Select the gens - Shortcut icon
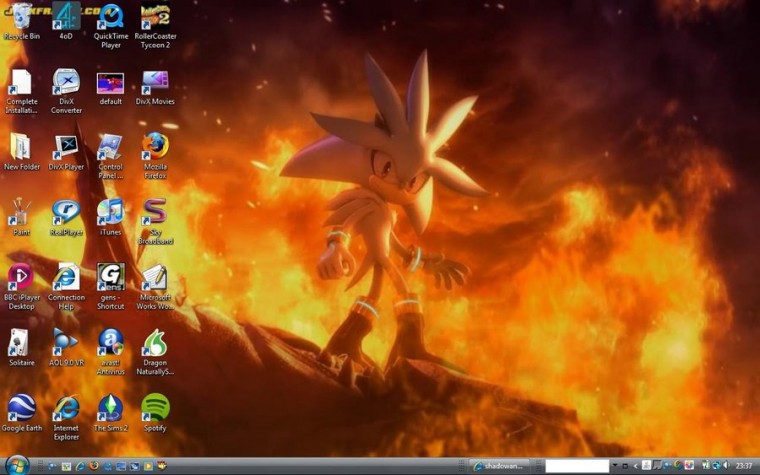 pos(111,287)
